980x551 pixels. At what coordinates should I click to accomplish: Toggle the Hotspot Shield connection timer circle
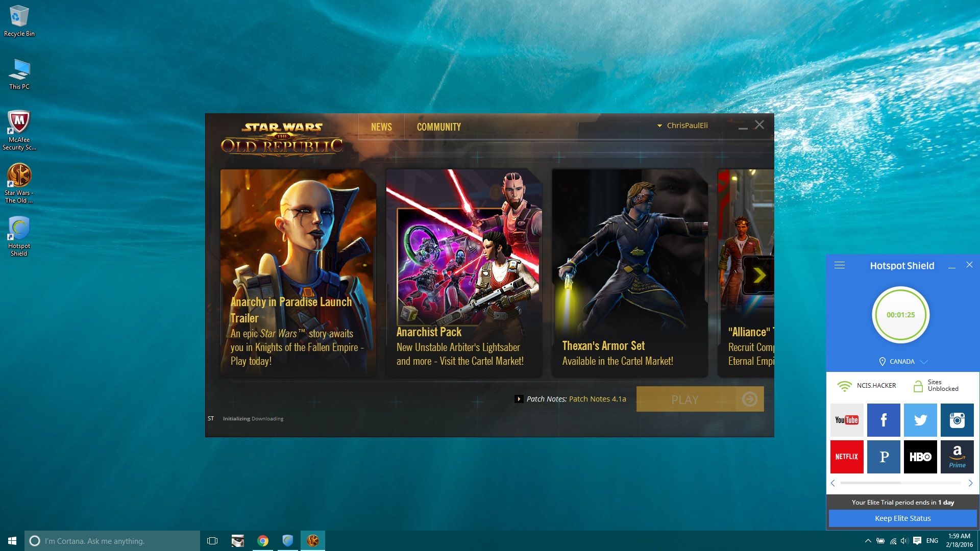900,315
